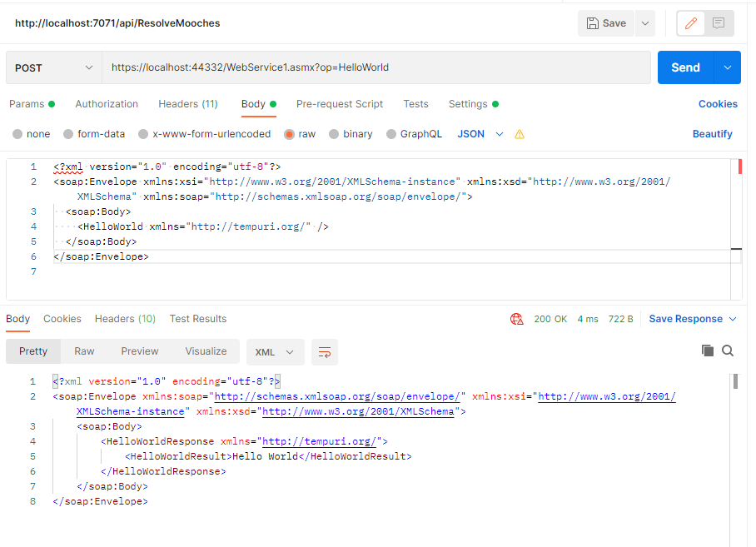Screen dimensions: 756x547
Task: Click the HelloWorld xmlns line in request body
Action: click(x=203, y=226)
